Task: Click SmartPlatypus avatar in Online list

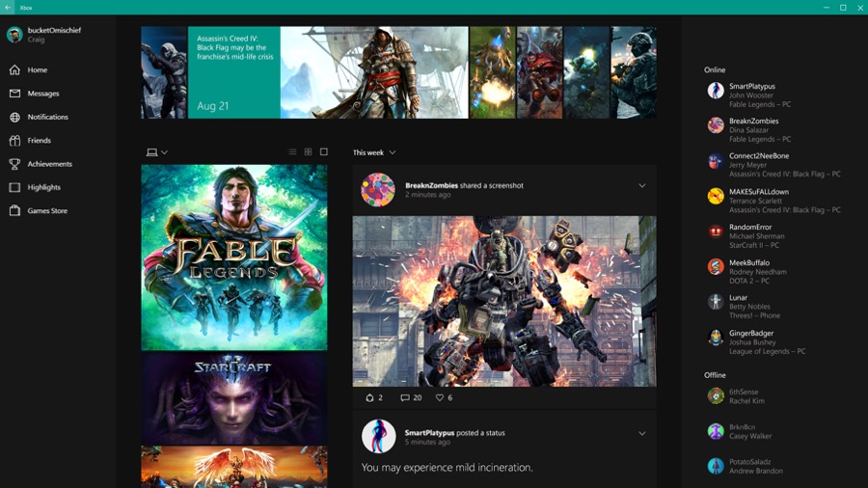Action: (716, 91)
